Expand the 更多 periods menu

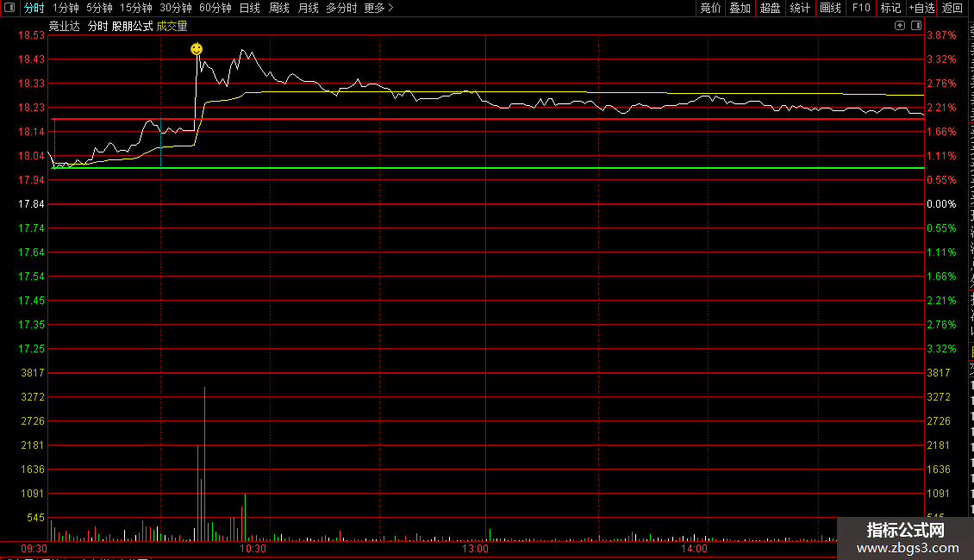(x=378, y=8)
